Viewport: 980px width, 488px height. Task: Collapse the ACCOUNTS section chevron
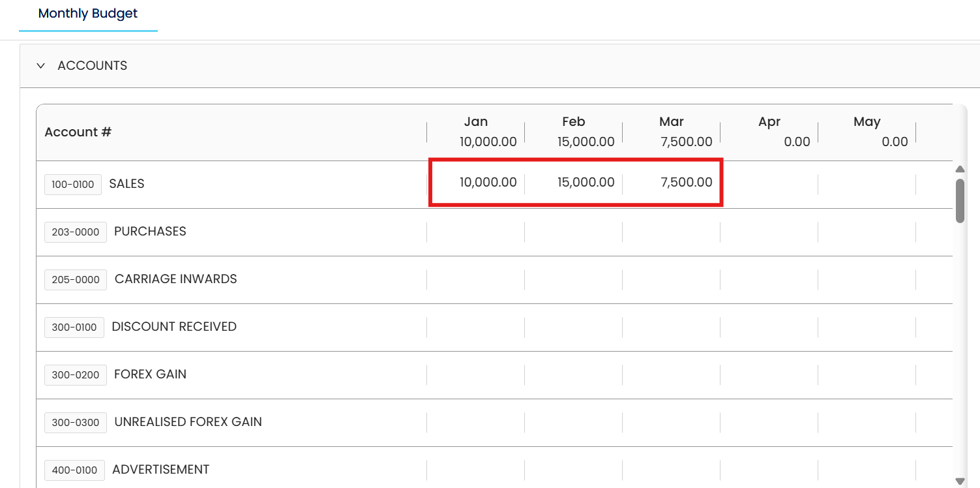(x=41, y=66)
